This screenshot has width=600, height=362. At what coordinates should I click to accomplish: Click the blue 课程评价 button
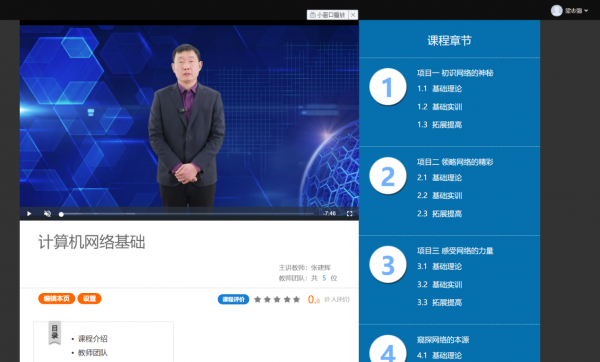(233, 299)
